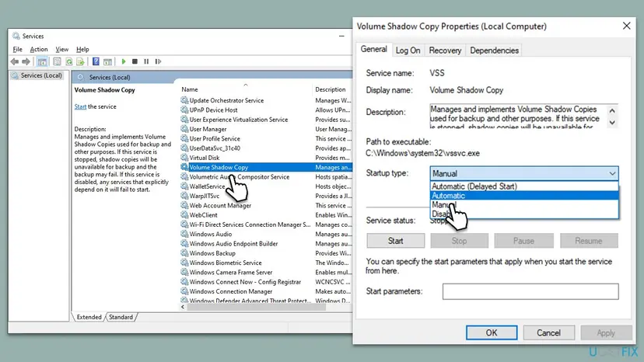Viewport: 644px width, 362px height.
Task: Click gear icon beside UPnP Device Host
Action: coord(184,110)
